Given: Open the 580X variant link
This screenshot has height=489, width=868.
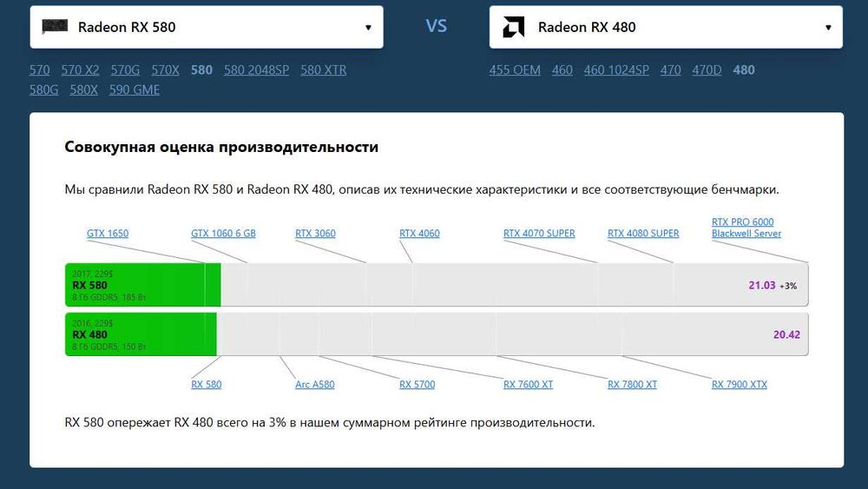Looking at the screenshot, I should [x=83, y=89].
